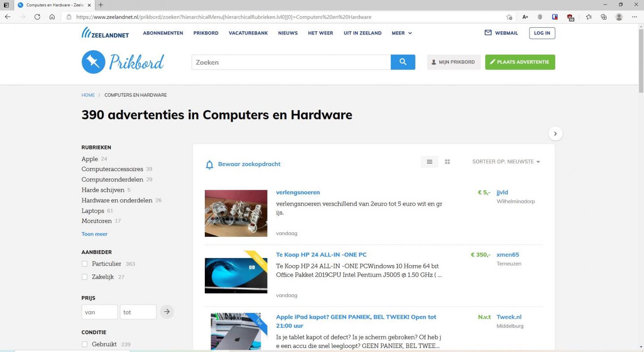Open Te Koop HP 24 ALL-IN-ONE PC advert
The image size is (644, 352).
(x=321, y=254)
